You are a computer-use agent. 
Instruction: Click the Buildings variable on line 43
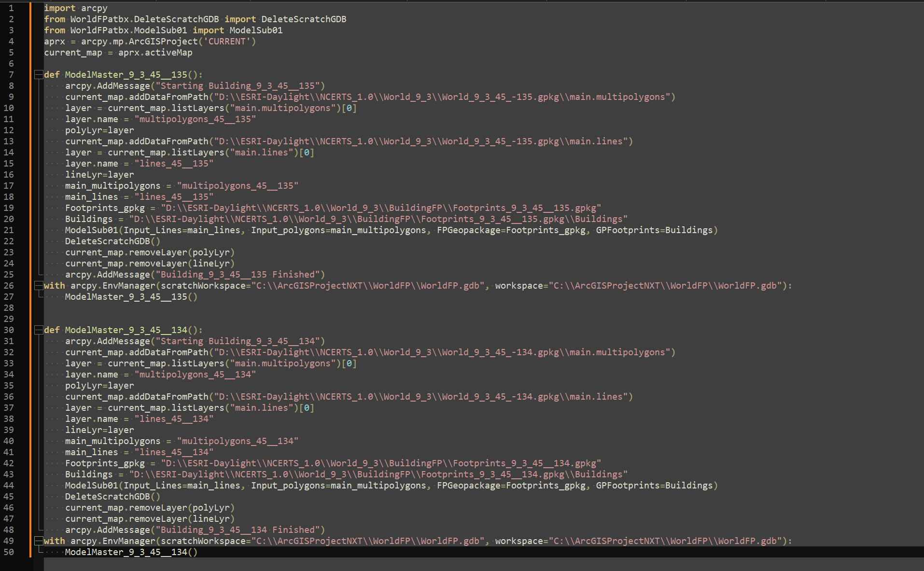pos(89,474)
